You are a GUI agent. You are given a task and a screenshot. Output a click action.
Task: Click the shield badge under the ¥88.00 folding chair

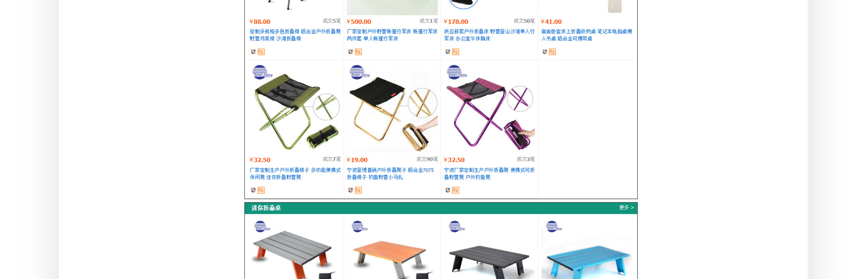253,52
